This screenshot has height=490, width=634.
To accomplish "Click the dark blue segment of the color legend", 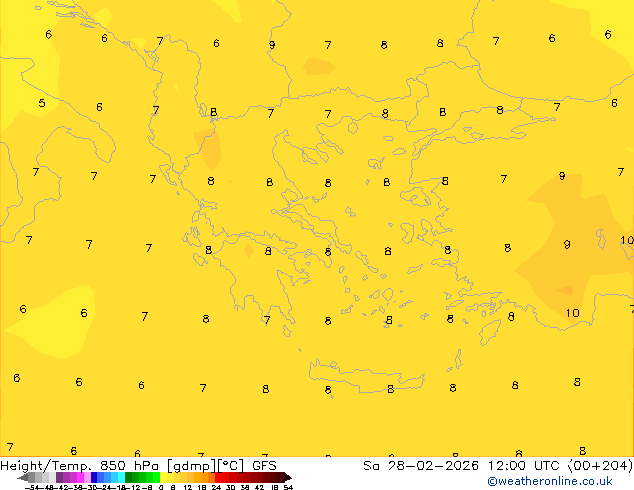I will [x=94, y=477].
